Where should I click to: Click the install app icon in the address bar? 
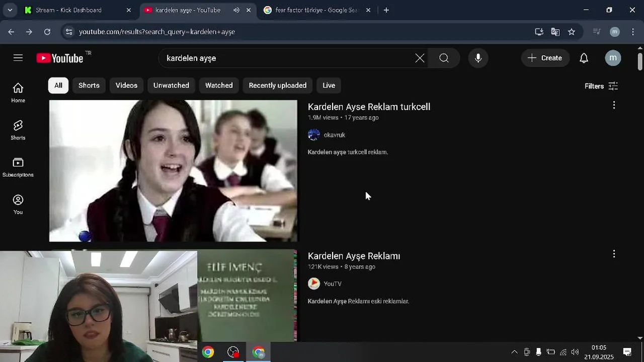click(539, 32)
